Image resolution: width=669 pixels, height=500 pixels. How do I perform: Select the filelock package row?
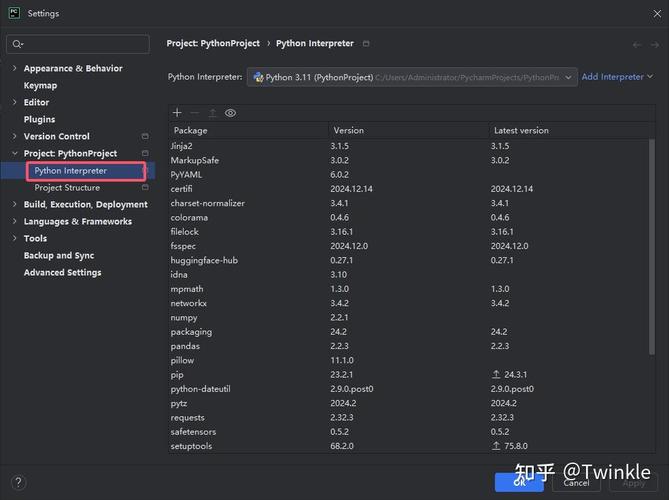point(409,232)
